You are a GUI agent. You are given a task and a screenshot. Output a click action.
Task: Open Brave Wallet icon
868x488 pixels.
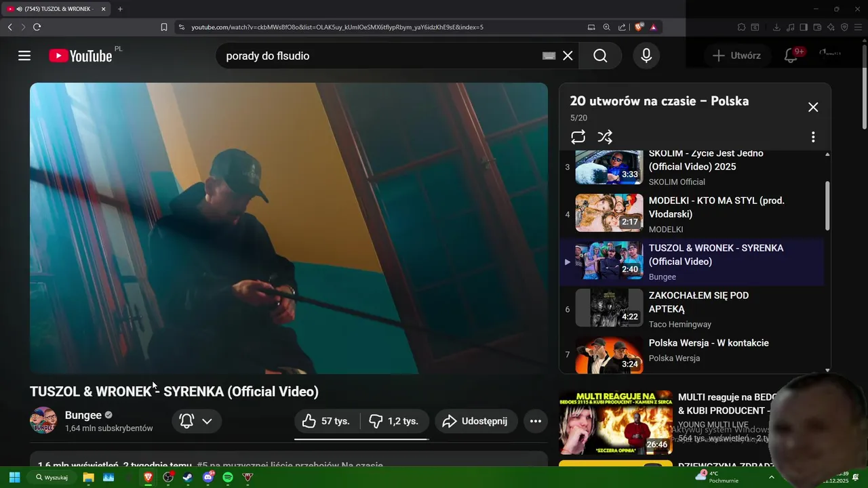[x=817, y=27]
